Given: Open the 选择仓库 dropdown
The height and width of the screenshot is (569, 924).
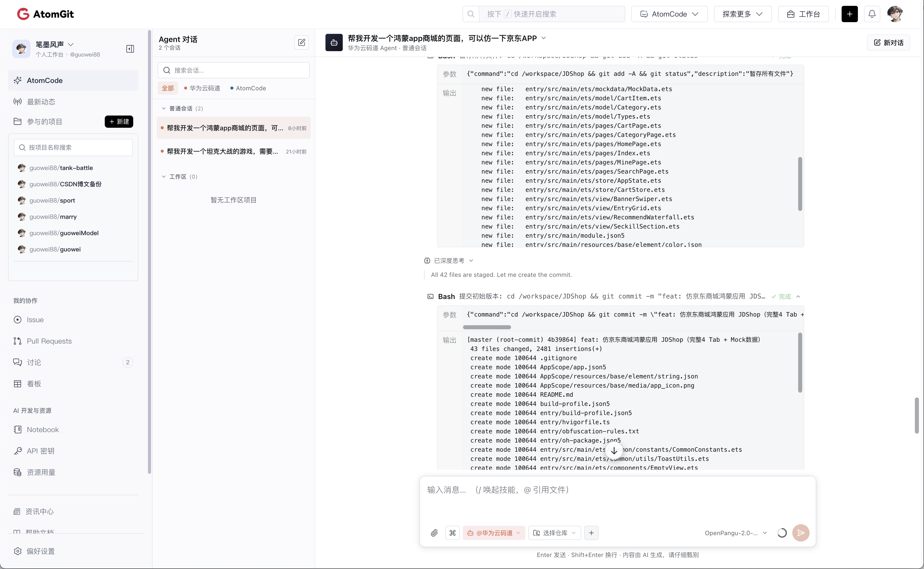Looking at the screenshot, I should (x=555, y=533).
